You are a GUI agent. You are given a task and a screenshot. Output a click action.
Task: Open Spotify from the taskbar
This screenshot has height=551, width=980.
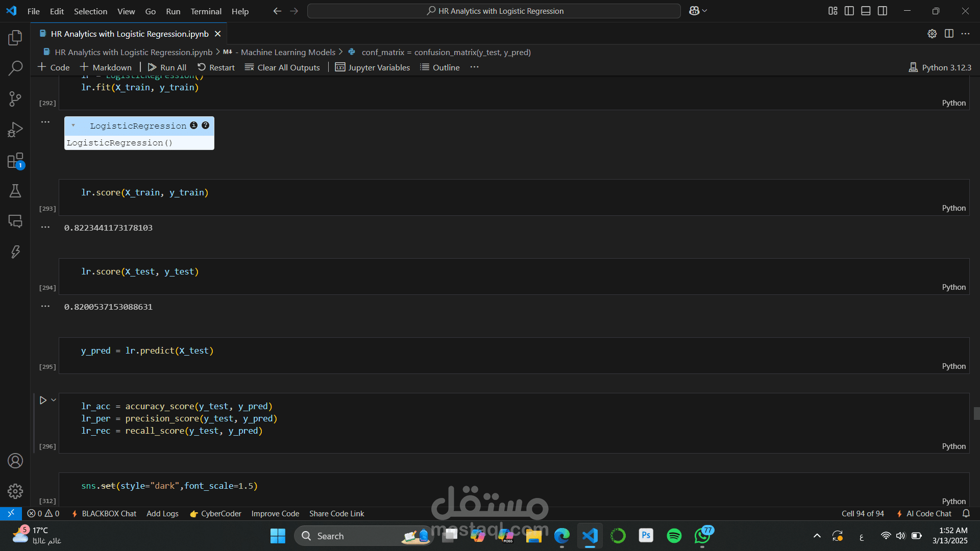point(674,536)
